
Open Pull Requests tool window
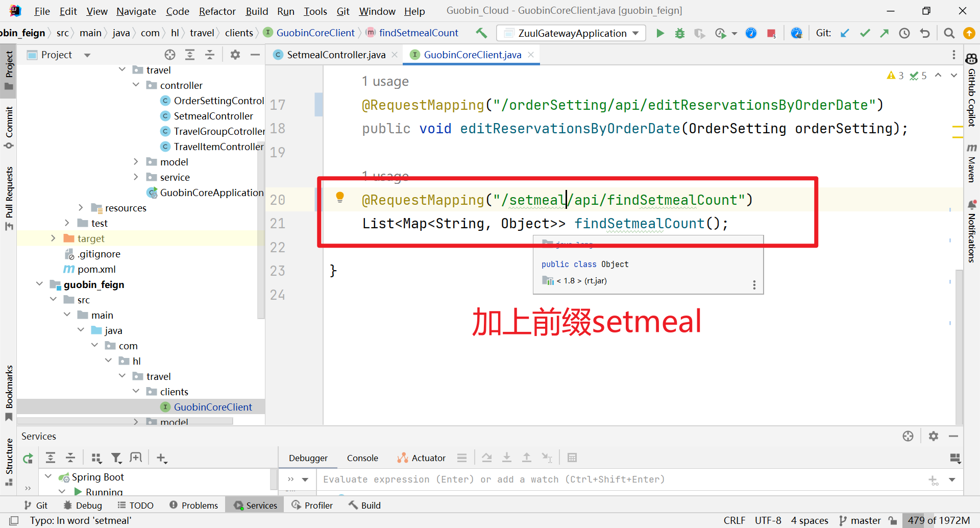click(9, 198)
